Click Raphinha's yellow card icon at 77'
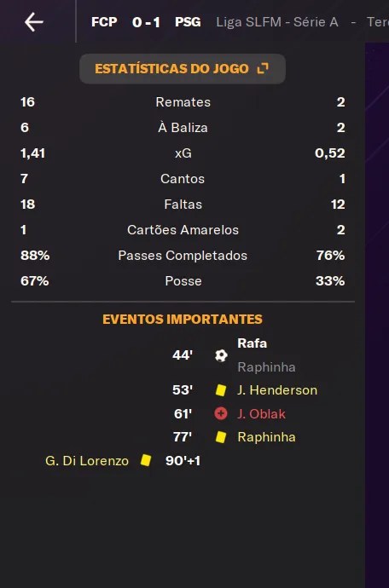 click(x=221, y=437)
